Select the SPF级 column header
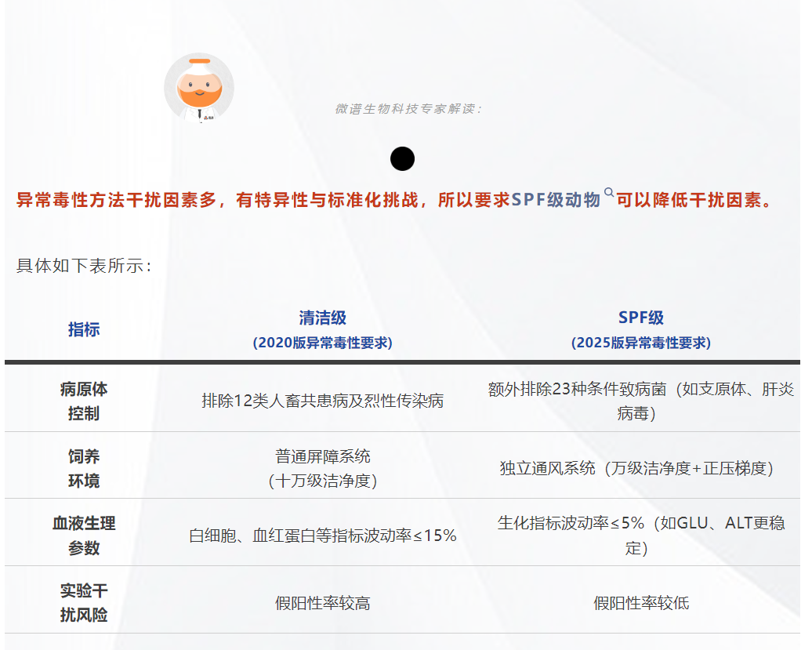 coord(640,318)
